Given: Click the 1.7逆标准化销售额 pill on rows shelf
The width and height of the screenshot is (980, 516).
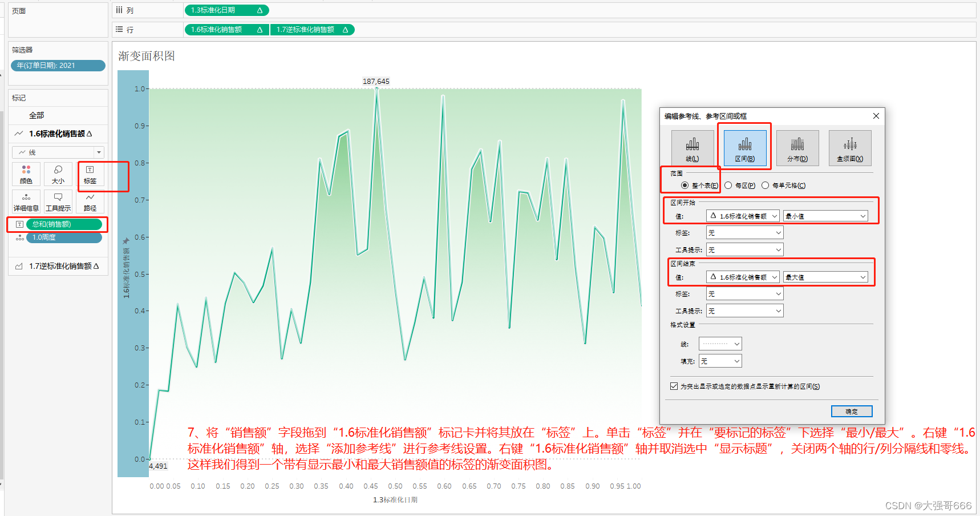Looking at the screenshot, I should [313, 30].
